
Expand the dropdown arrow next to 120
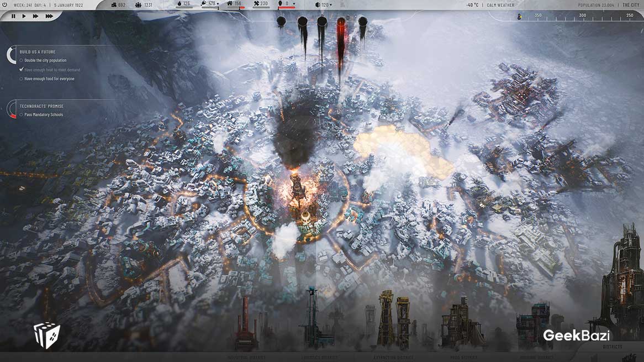coord(331,6)
